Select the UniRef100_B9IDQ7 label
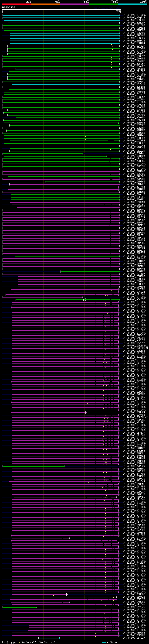Image resolution: width=149 pixels, height=644 pixels. tap(133, 72)
